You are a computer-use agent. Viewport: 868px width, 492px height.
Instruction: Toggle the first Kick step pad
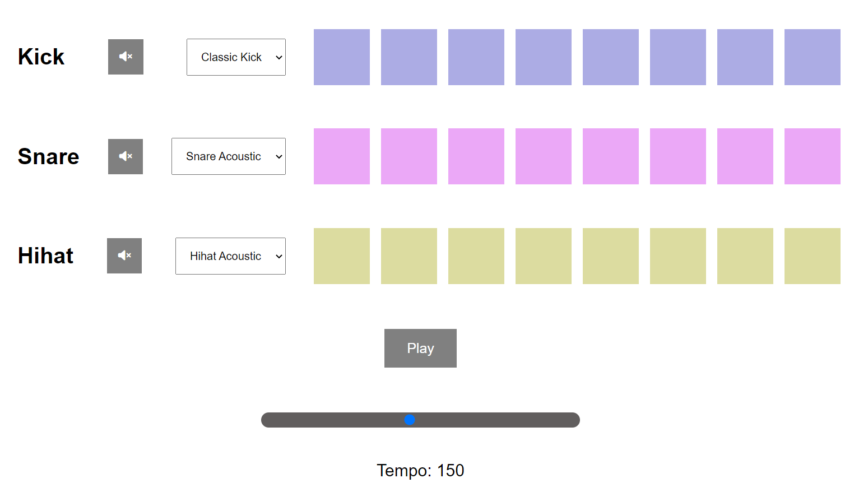click(x=341, y=57)
